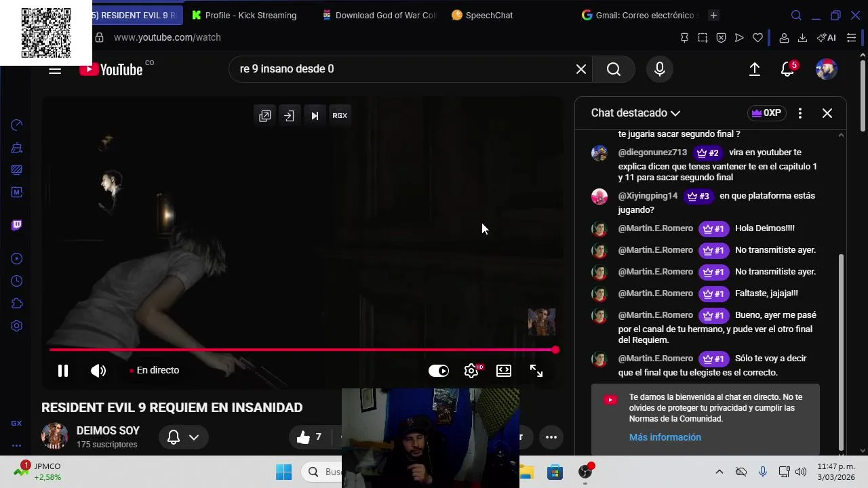
Task: Click the En directo live indicator
Action: click(x=155, y=370)
